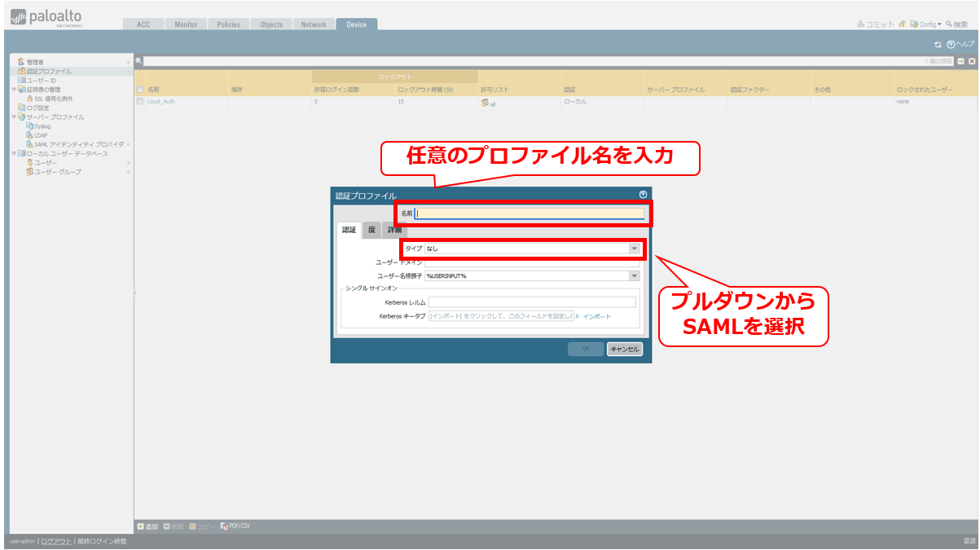Open the Local_Auth profile link
Viewport: 980px width, 550px height.
[x=161, y=102]
